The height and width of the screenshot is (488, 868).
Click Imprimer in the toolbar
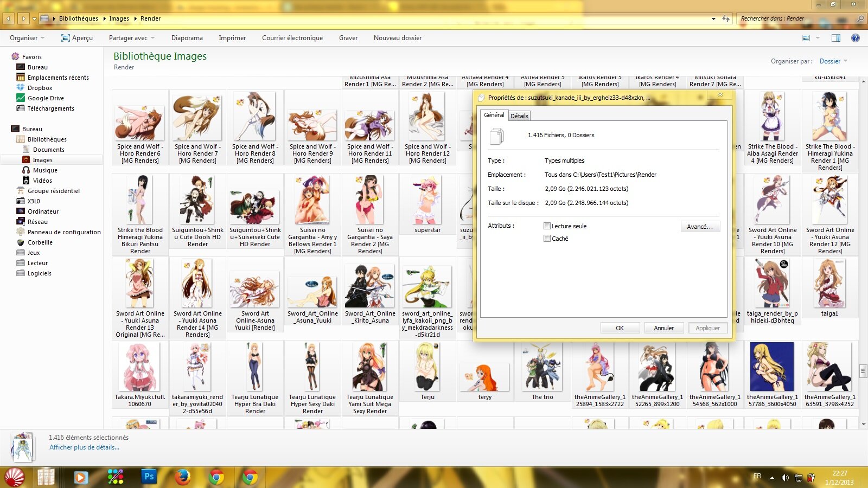(232, 38)
